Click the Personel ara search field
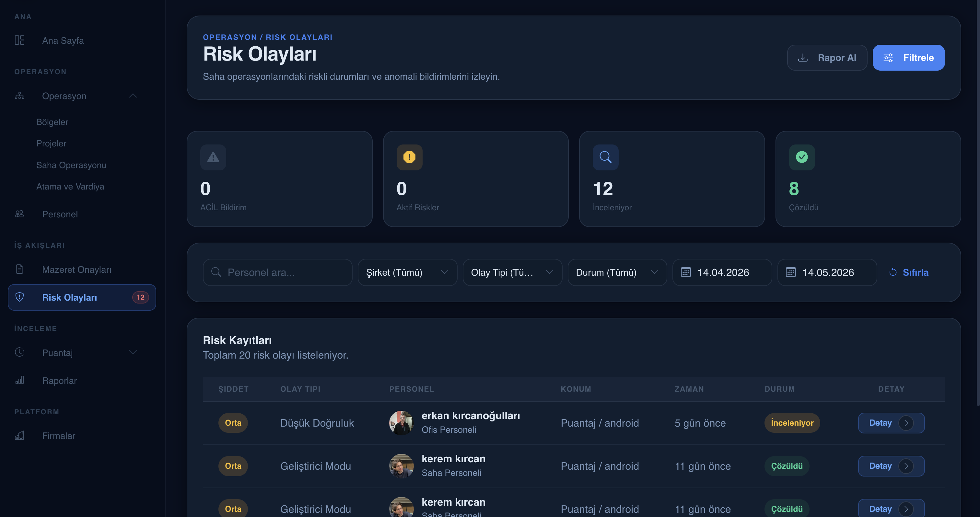 coord(277,272)
